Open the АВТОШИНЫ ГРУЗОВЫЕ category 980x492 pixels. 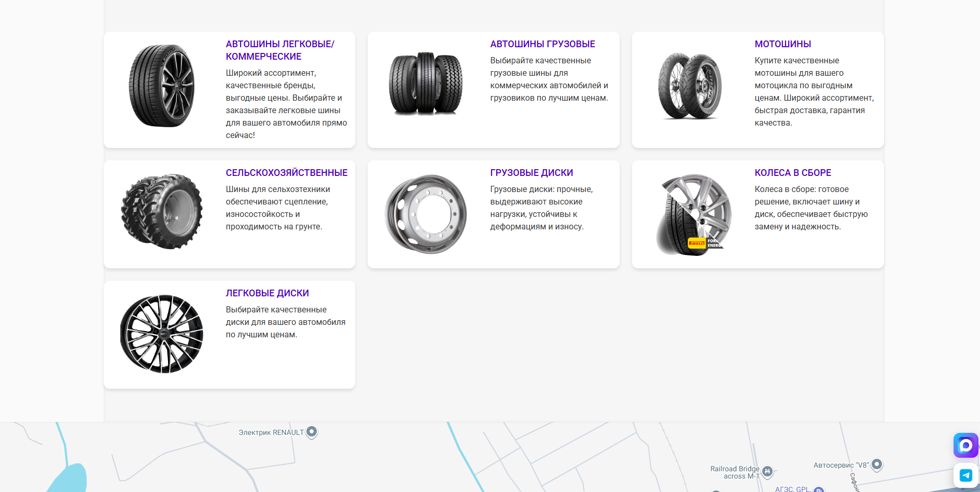[x=542, y=44]
